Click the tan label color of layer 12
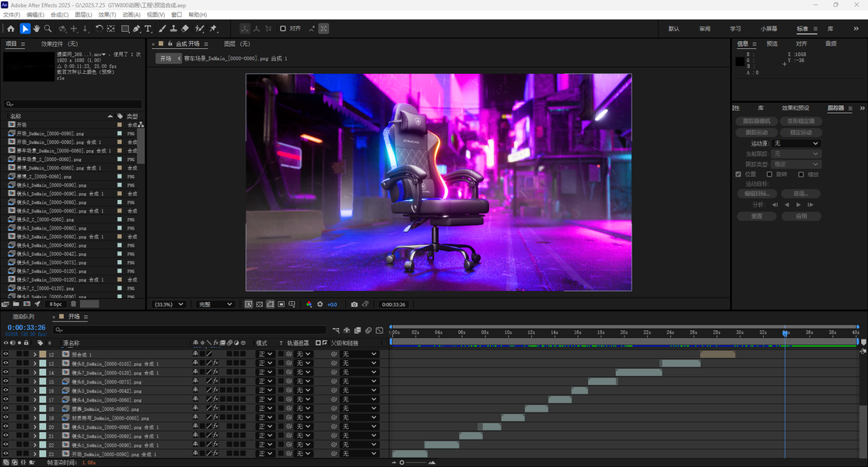This screenshot has width=868, height=467. (x=43, y=354)
